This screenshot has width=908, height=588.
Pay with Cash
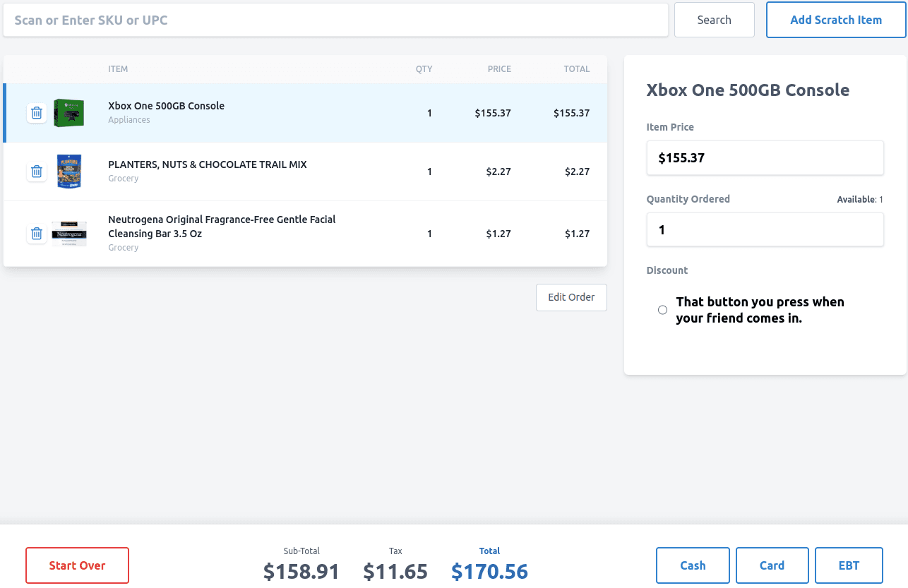[x=693, y=565]
